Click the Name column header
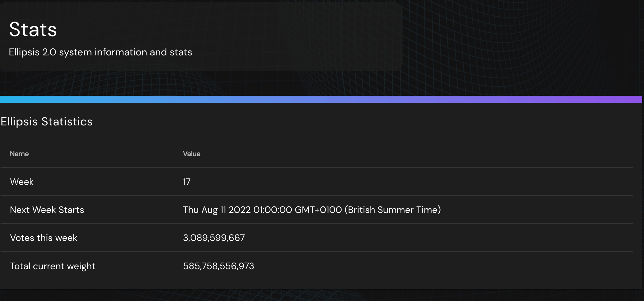The image size is (644, 301). pos(19,154)
